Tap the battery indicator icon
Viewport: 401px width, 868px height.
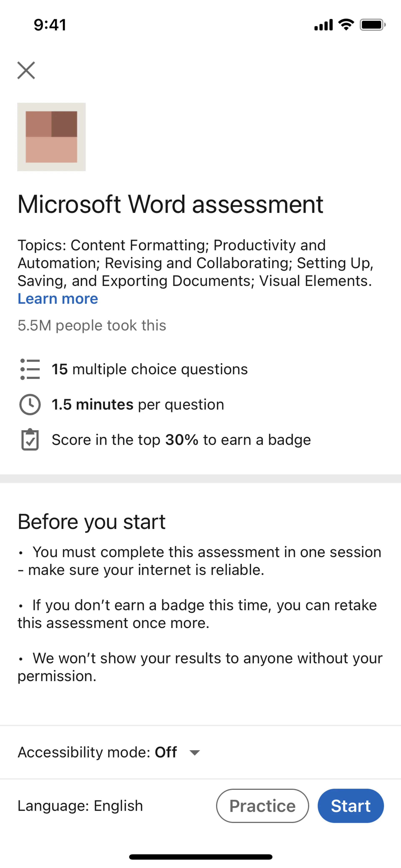click(372, 25)
